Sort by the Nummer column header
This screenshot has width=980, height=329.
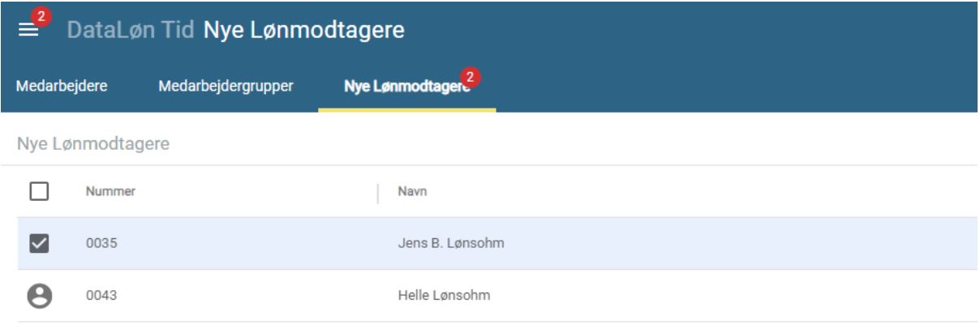point(110,192)
